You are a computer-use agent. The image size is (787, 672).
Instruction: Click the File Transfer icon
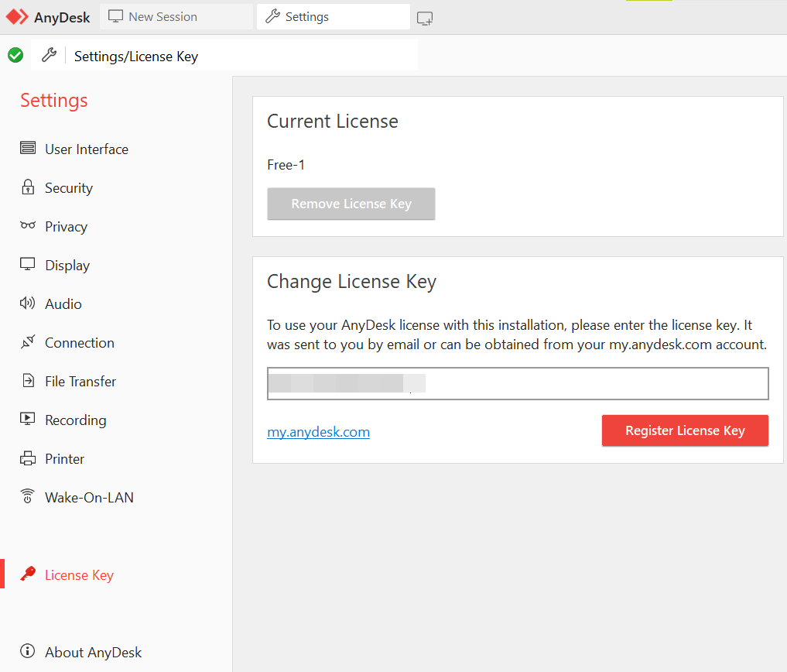pyautogui.click(x=28, y=381)
